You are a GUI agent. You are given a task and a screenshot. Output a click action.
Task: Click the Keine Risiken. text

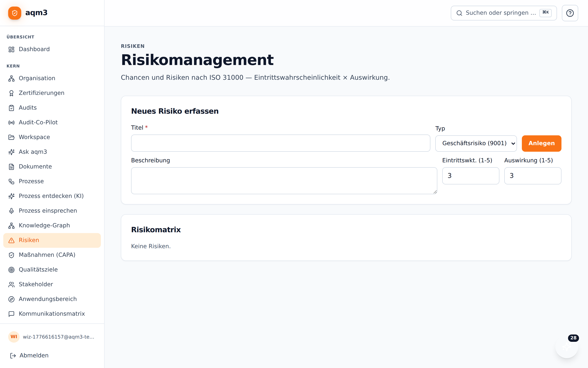click(x=151, y=246)
